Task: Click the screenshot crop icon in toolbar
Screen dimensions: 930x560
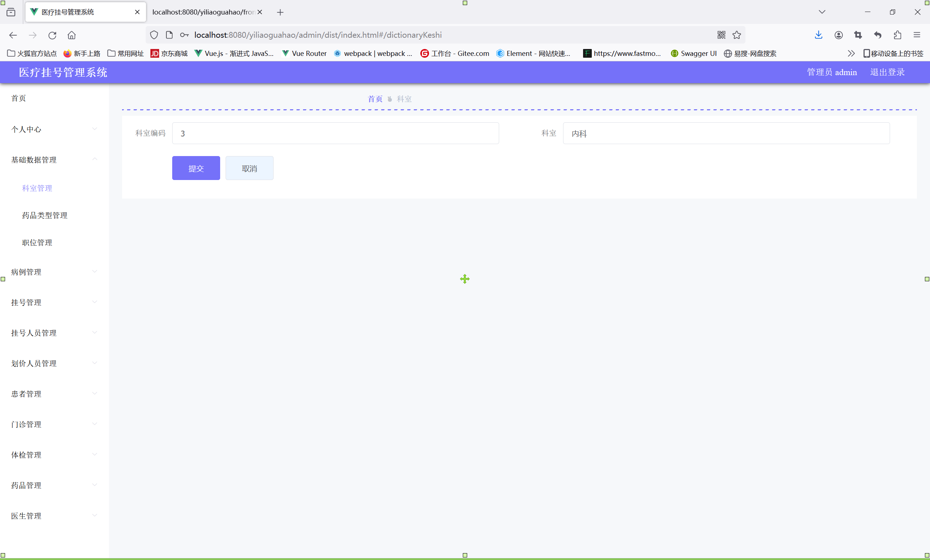Action: coord(858,35)
